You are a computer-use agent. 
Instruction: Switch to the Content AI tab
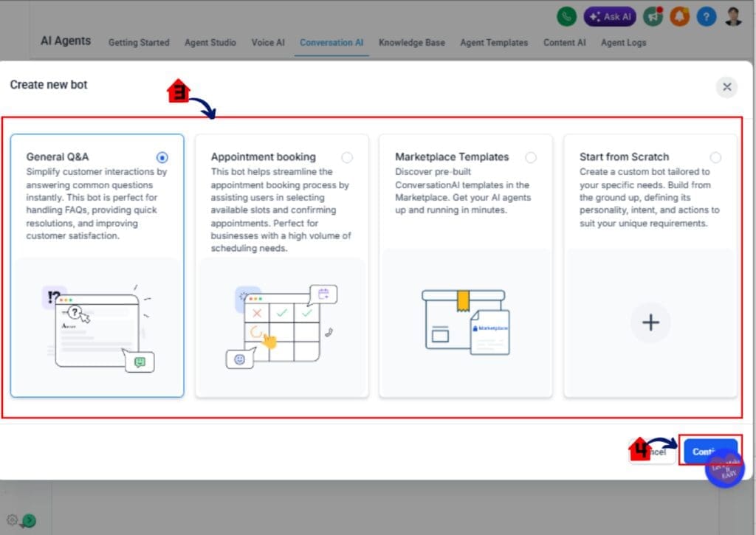(565, 42)
